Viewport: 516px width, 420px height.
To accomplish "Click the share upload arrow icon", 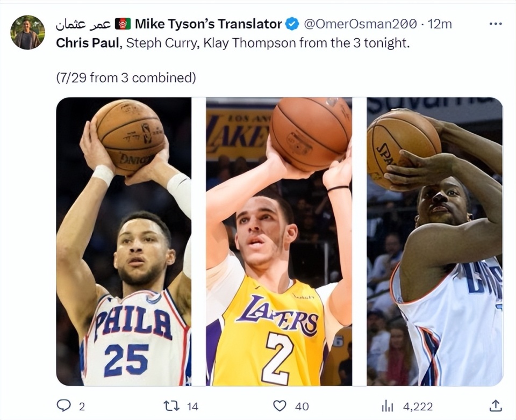I will [496, 406].
